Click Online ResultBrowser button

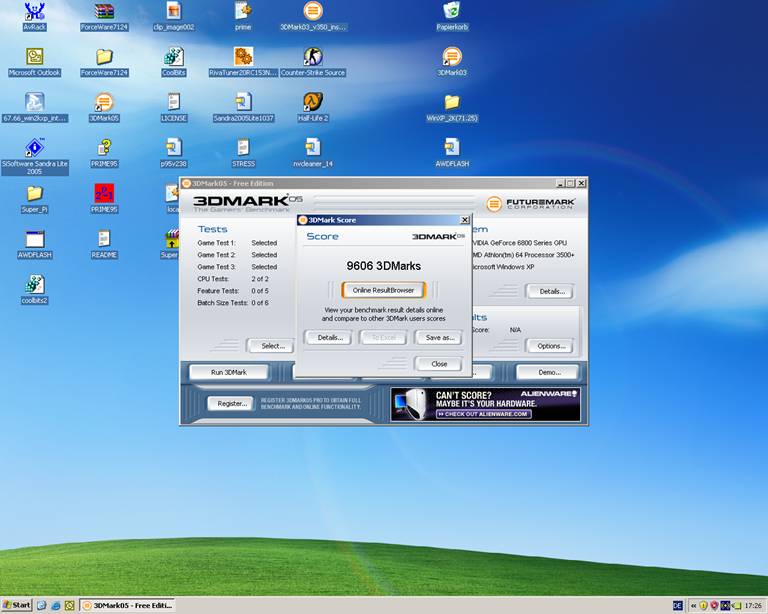[x=384, y=290]
